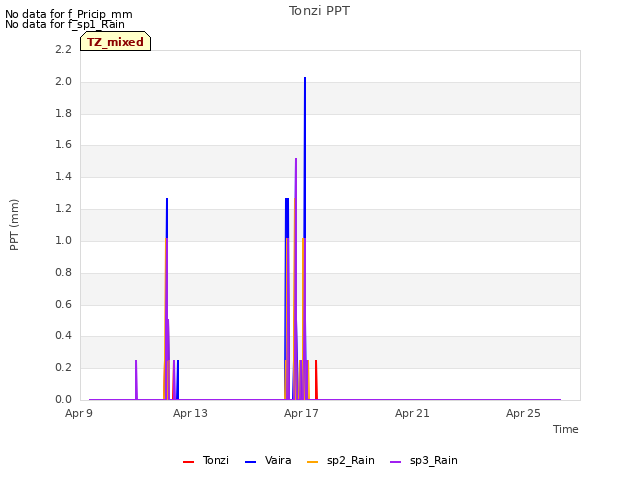Click the 1.8 y-axis tick label

63,113
